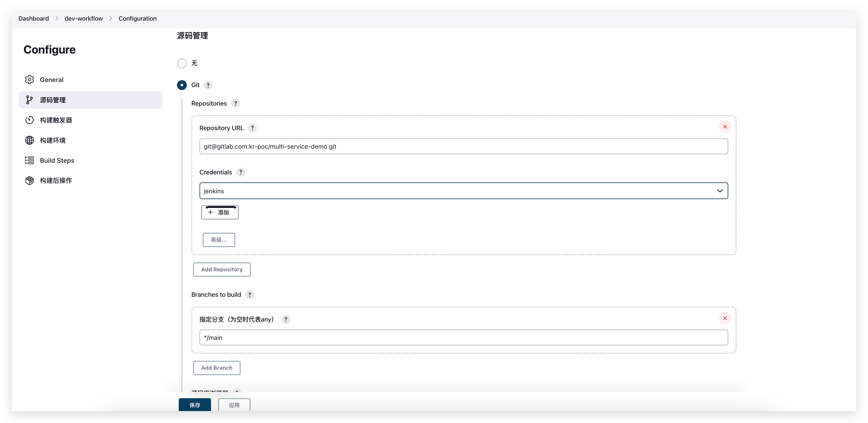Screen dimensions: 868x423
Task: Open help for the Git option
Action: pos(208,85)
